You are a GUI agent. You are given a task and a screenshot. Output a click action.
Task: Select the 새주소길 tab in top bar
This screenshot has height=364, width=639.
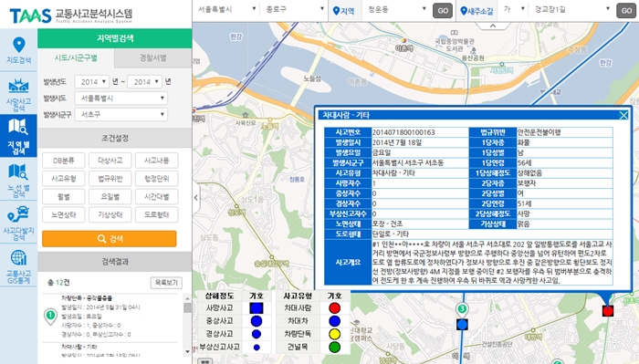pos(477,11)
